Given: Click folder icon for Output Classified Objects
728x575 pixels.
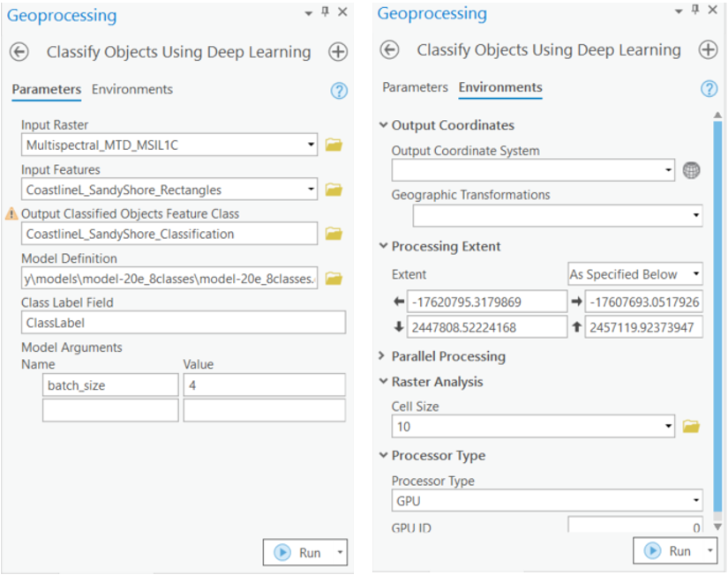Looking at the screenshot, I should pyautogui.click(x=334, y=234).
